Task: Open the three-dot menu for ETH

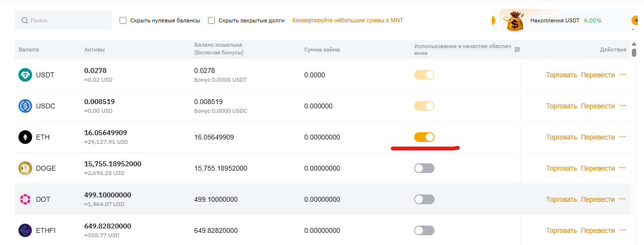Action: (x=623, y=137)
